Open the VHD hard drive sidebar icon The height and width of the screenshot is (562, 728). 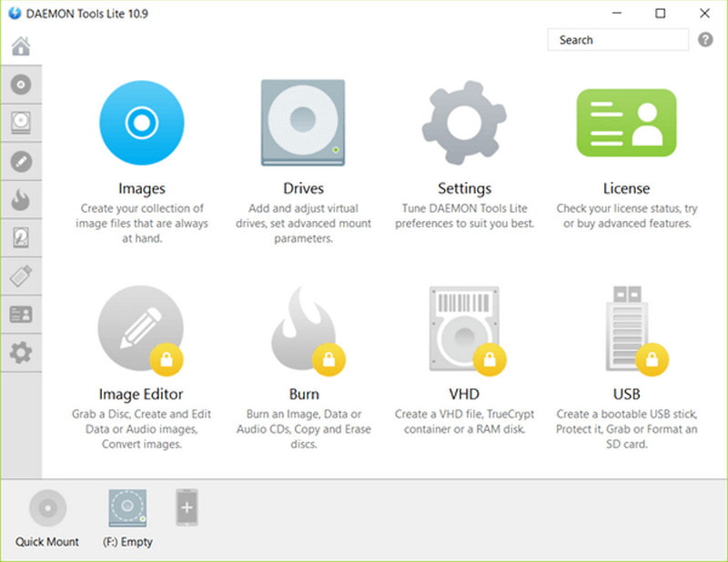click(21, 237)
